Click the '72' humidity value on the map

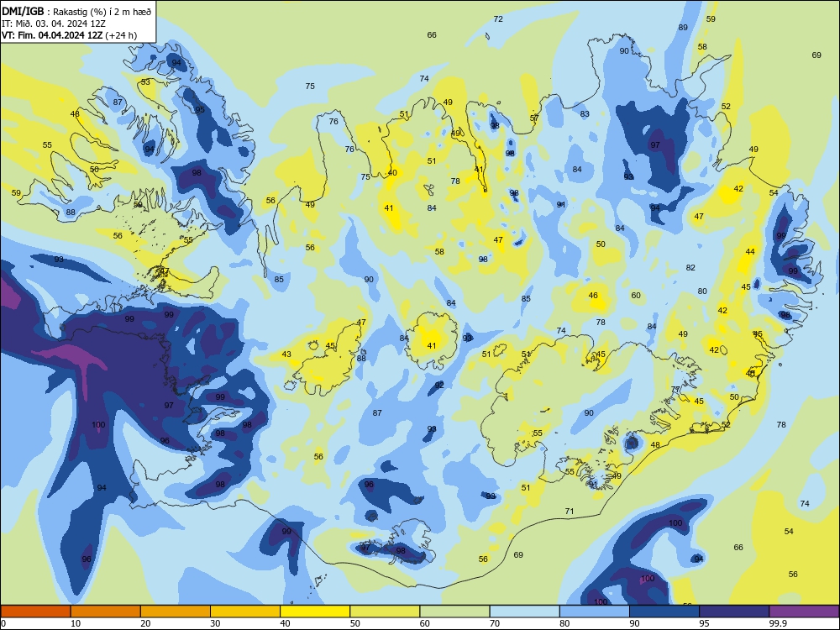coord(498,19)
